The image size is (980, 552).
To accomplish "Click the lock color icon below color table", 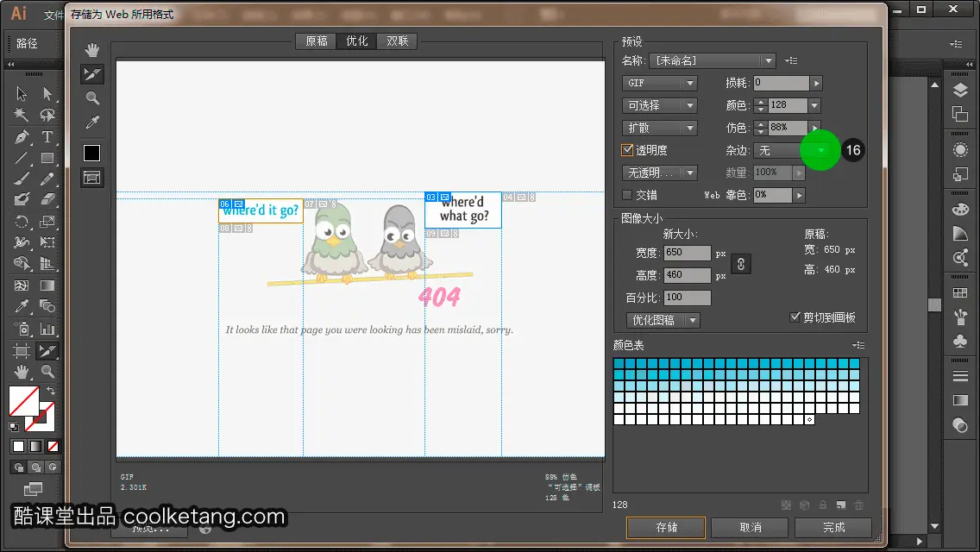I will coord(822,505).
